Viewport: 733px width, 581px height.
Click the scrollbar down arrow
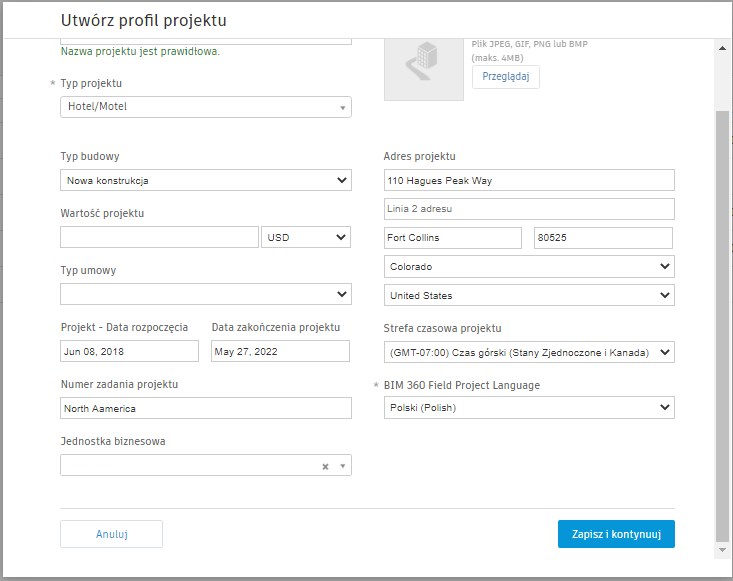click(723, 550)
